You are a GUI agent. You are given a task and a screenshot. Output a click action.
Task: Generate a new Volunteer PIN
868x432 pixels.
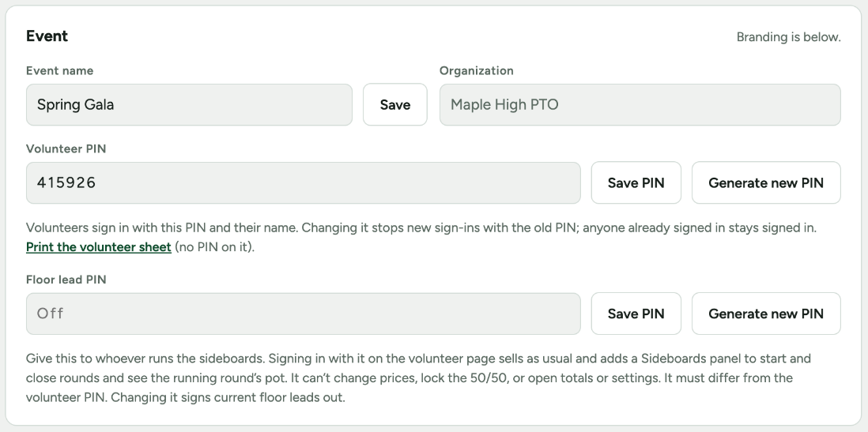point(766,182)
